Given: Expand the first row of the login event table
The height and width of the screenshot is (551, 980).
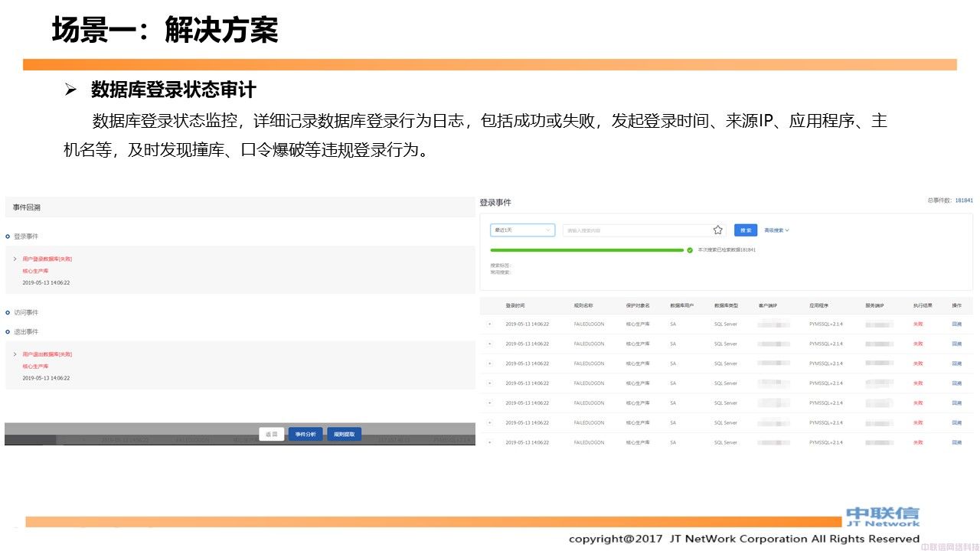Looking at the screenshot, I should pyautogui.click(x=490, y=324).
